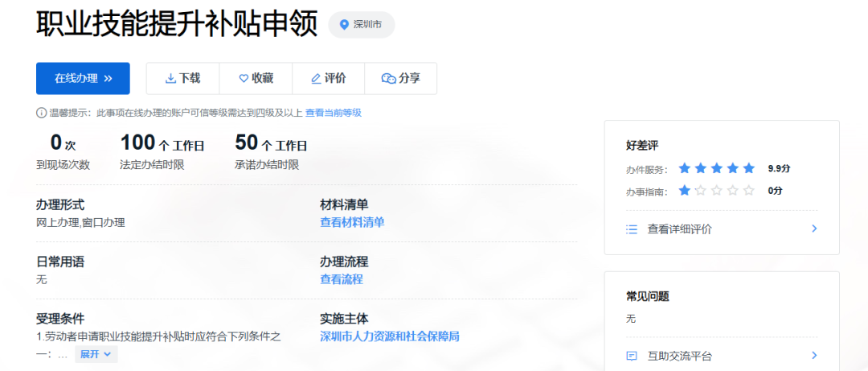This screenshot has width=868, height=371.
Task: Click the fifth star of 办件服务 rating
Action: tap(749, 168)
